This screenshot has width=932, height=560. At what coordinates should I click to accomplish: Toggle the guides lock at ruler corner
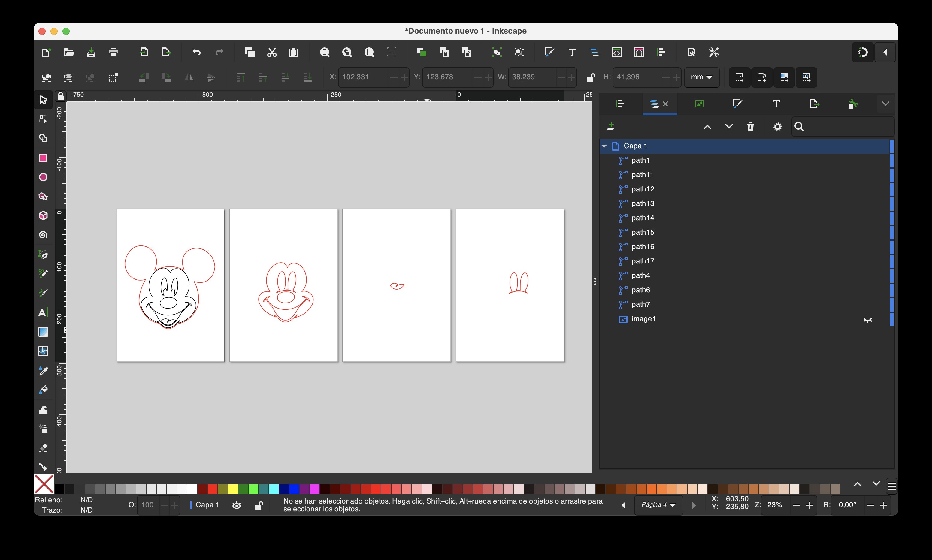[x=60, y=96]
